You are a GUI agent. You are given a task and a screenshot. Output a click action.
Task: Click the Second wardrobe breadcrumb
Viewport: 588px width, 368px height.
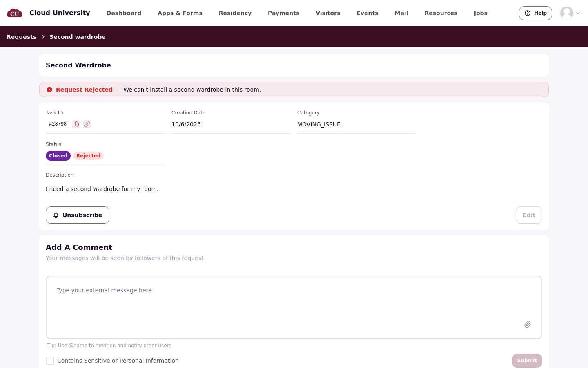click(78, 37)
